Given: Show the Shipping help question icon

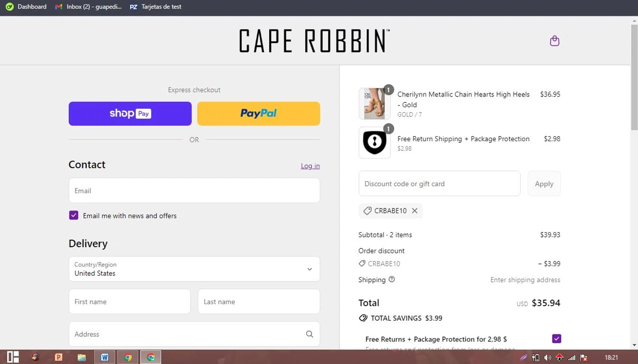Looking at the screenshot, I should [392, 279].
